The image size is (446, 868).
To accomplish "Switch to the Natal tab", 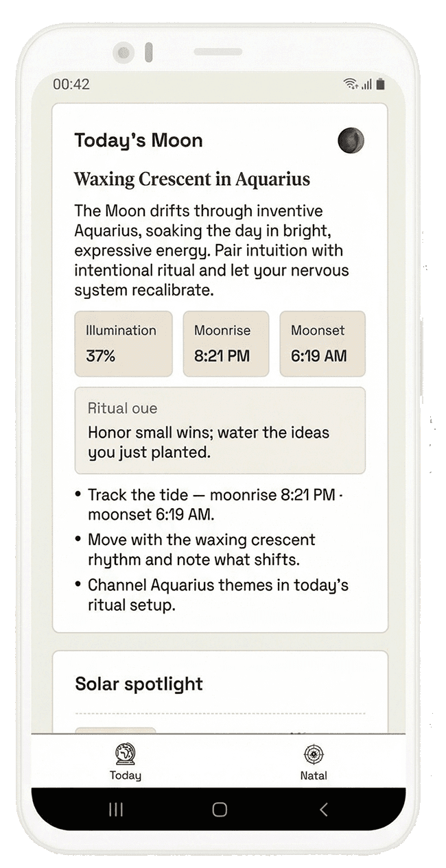I will tap(314, 762).
